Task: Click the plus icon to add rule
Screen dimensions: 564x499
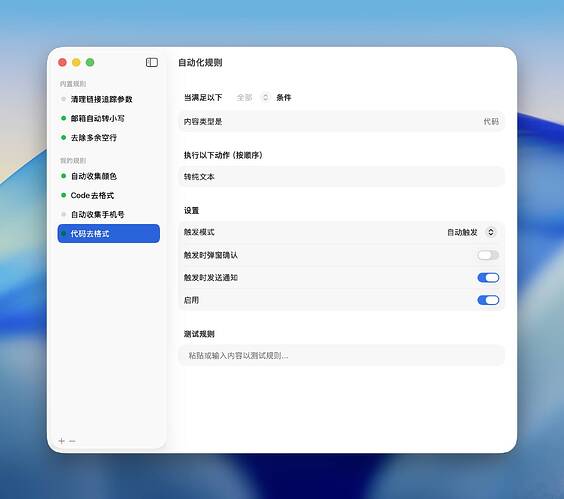Action: [x=62, y=441]
